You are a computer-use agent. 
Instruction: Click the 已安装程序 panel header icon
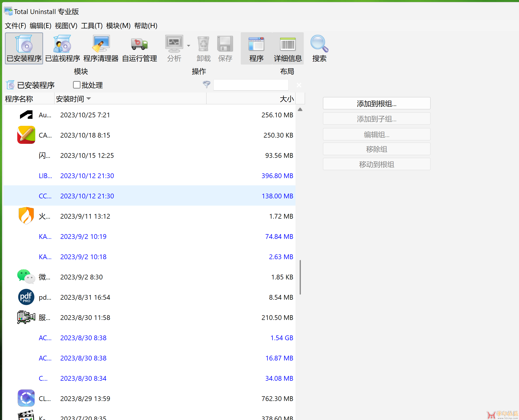click(x=10, y=85)
